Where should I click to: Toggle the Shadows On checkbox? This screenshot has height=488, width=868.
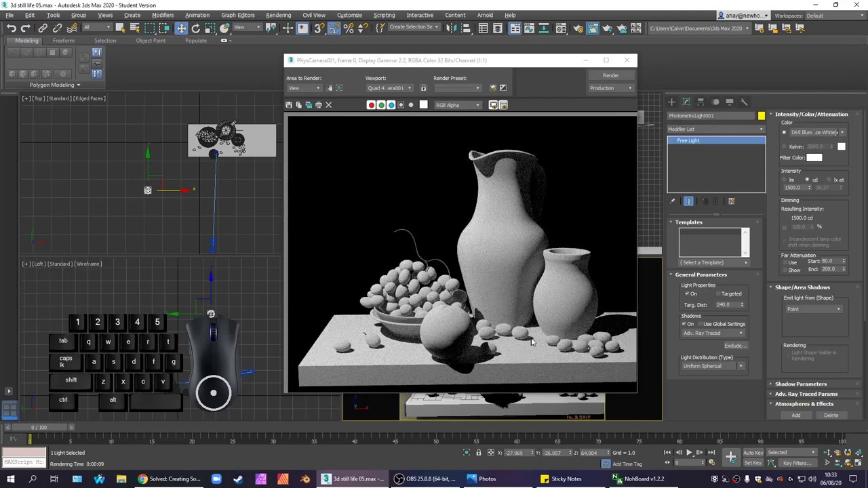684,324
